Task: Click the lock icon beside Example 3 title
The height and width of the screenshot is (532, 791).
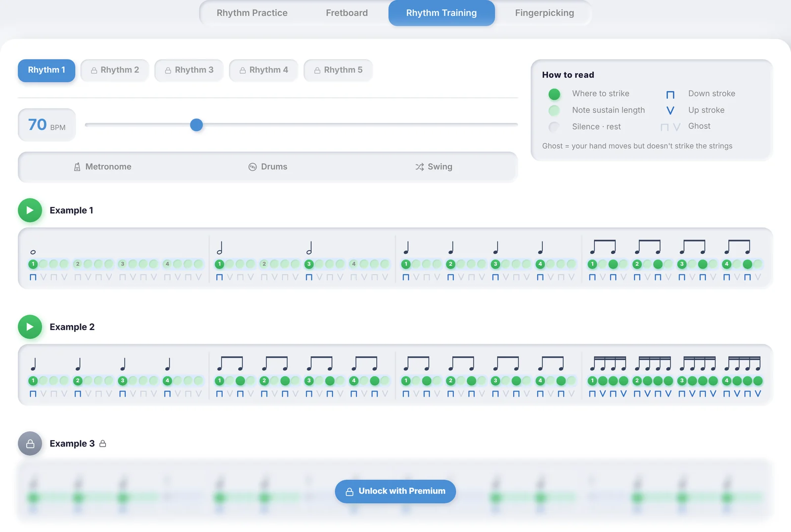Action: coord(103,444)
